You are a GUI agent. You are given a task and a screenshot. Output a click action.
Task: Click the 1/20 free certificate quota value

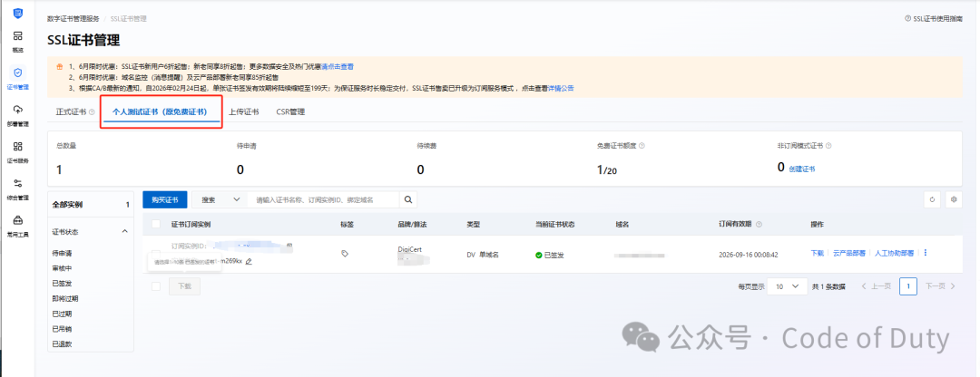[606, 169]
